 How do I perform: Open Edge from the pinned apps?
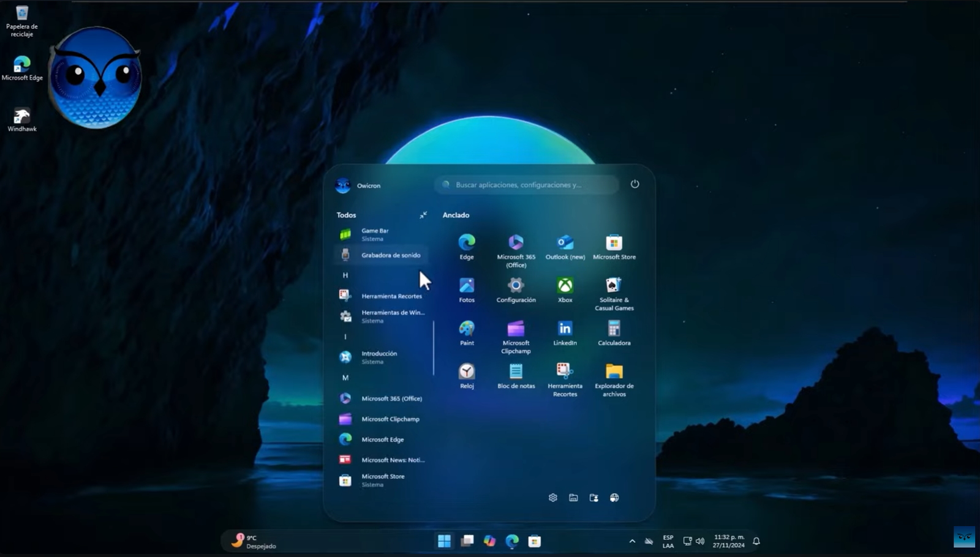click(467, 247)
